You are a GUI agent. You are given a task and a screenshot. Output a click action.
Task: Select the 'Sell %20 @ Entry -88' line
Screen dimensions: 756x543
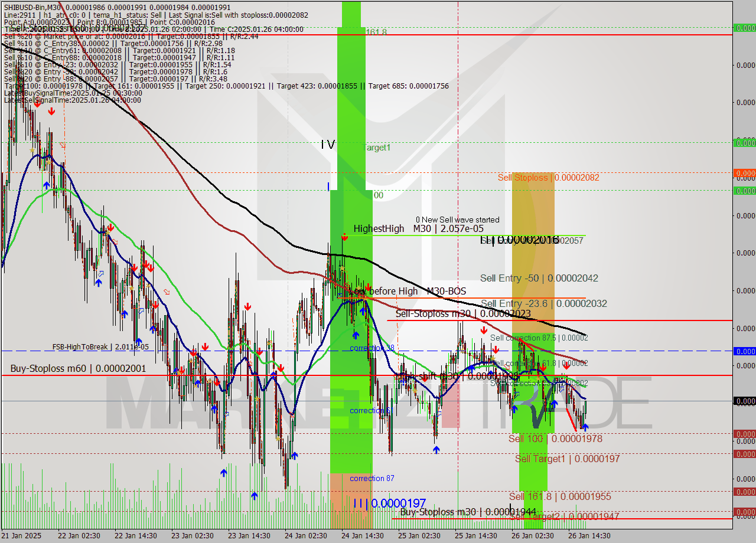(x=115, y=78)
